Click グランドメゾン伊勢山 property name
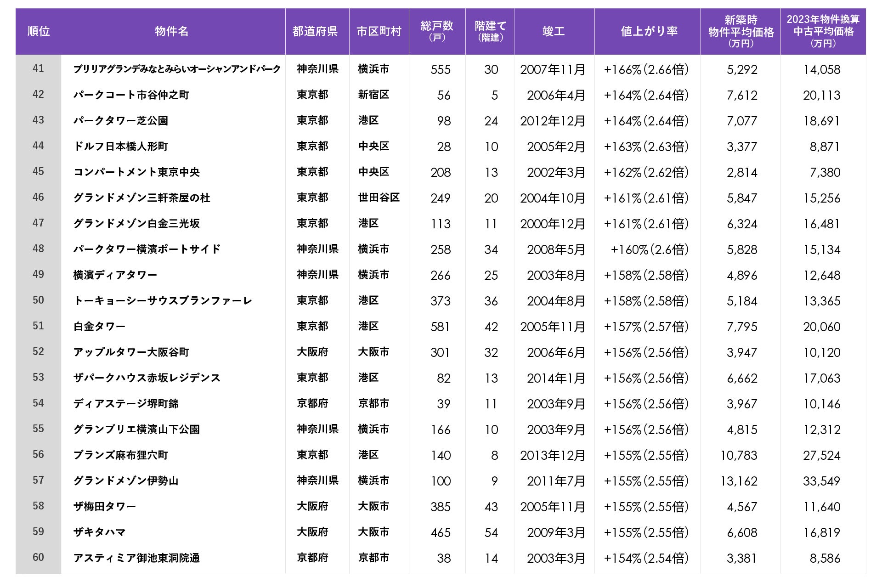The width and height of the screenshot is (882, 588). click(125, 481)
